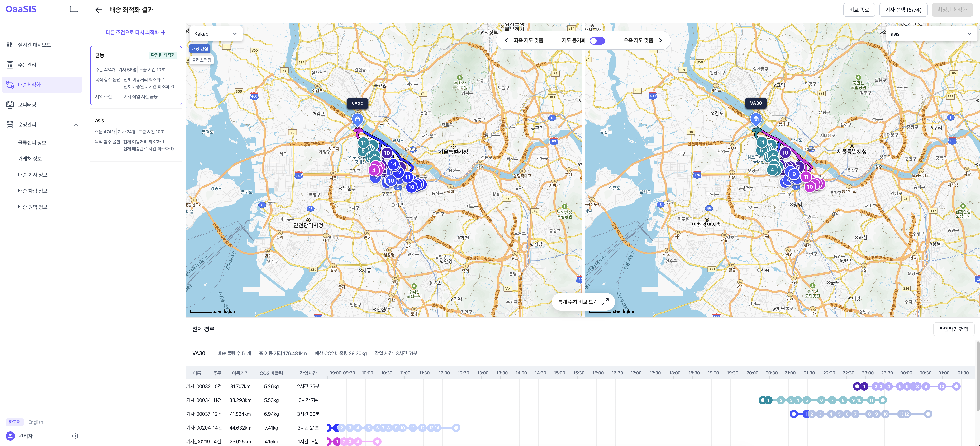Open 기사 선택 (5/74) button
The height and width of the screenshot is (446, 980).
point(903,10)
